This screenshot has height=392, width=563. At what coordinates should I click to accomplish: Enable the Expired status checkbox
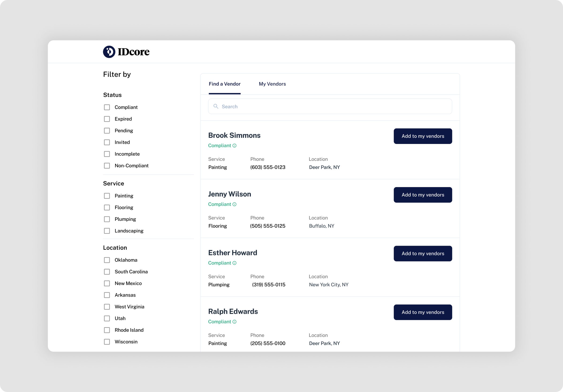click(x=107, y=119)
